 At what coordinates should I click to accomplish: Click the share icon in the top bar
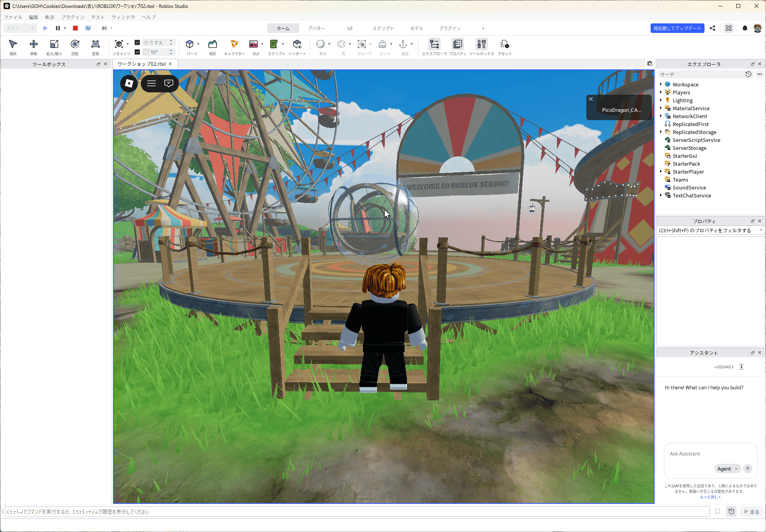712,28
